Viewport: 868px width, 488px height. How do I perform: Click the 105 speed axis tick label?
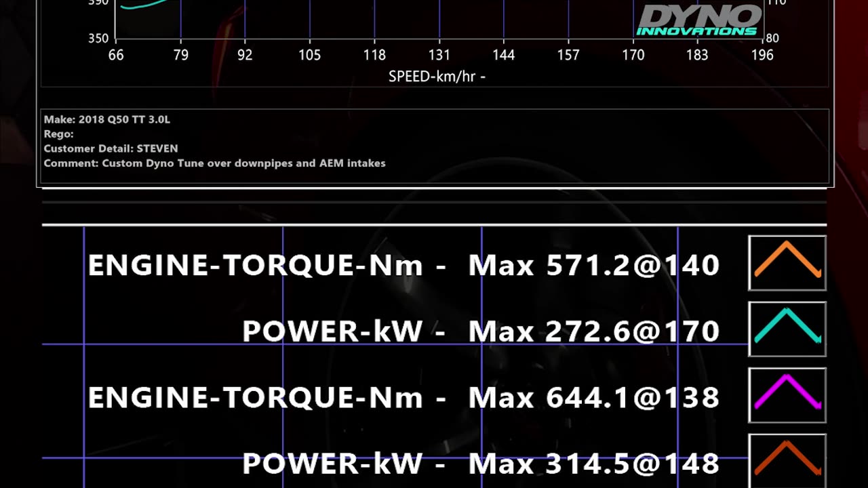pos(310,55)
